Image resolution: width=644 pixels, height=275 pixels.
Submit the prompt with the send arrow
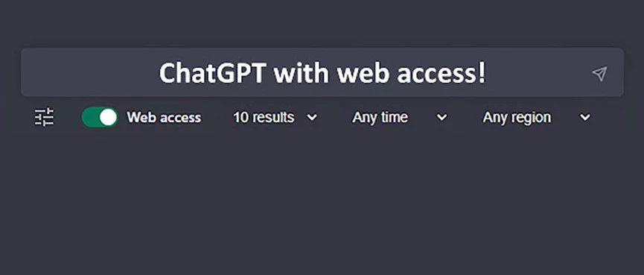click(x=599, y=74)
